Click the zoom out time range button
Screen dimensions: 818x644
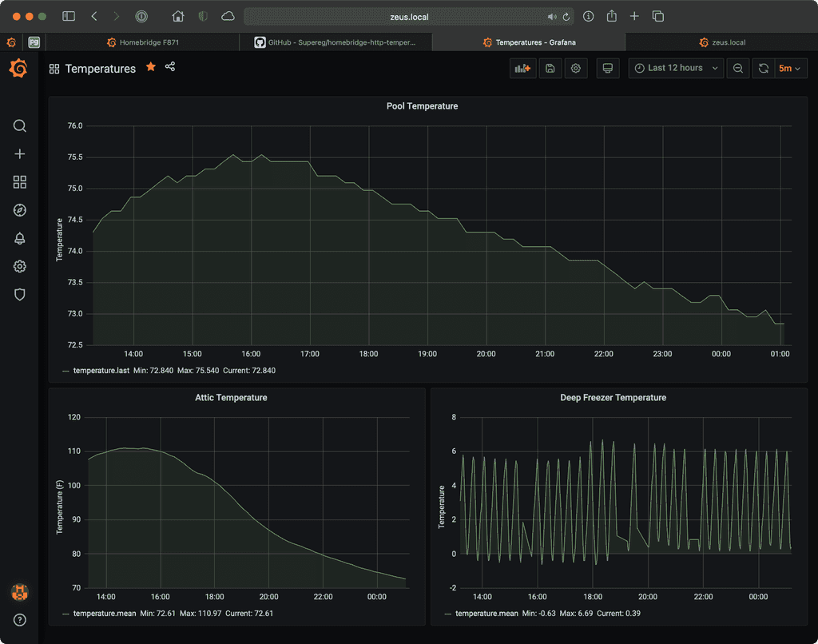[738, 69]
